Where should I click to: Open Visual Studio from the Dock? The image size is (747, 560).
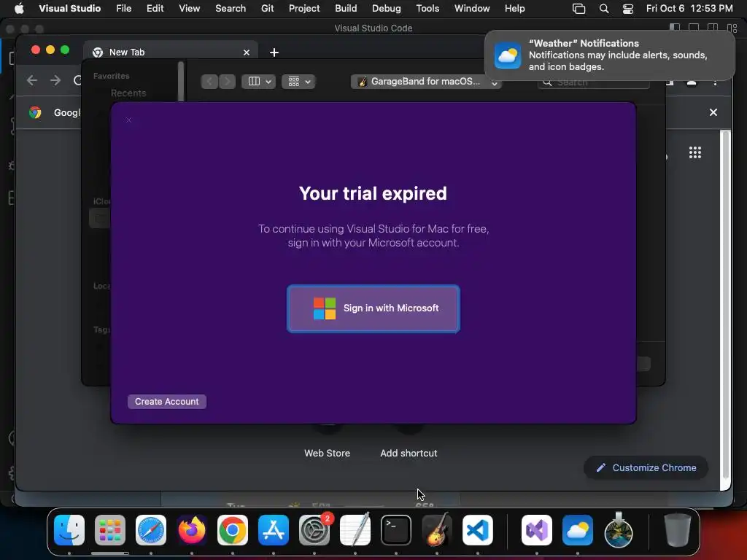coord(537,530)
